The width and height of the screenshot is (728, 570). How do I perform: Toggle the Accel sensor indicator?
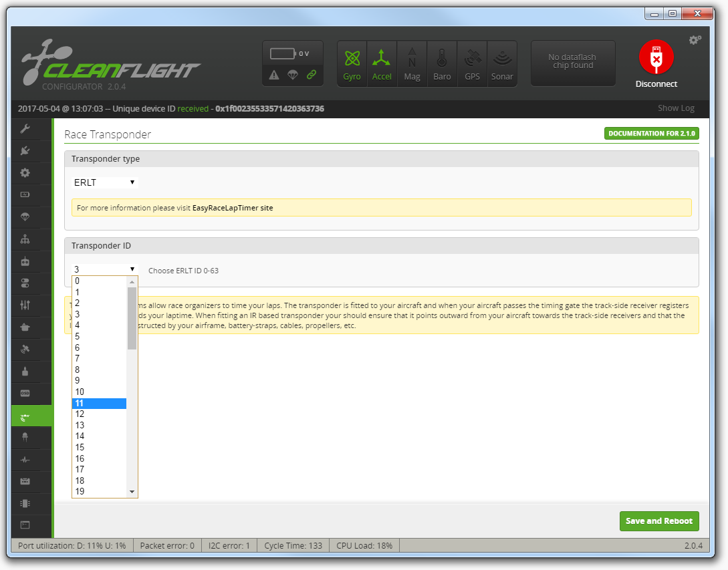(x=382, y=63)
